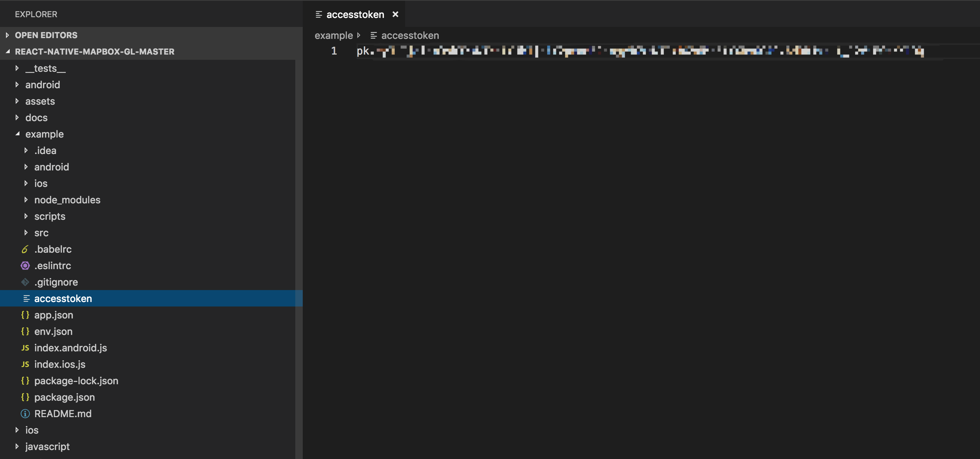This screenshot has width=980, height=459.
Task: Click the info icon beside README.md
Action: click(x=25, y=414)
